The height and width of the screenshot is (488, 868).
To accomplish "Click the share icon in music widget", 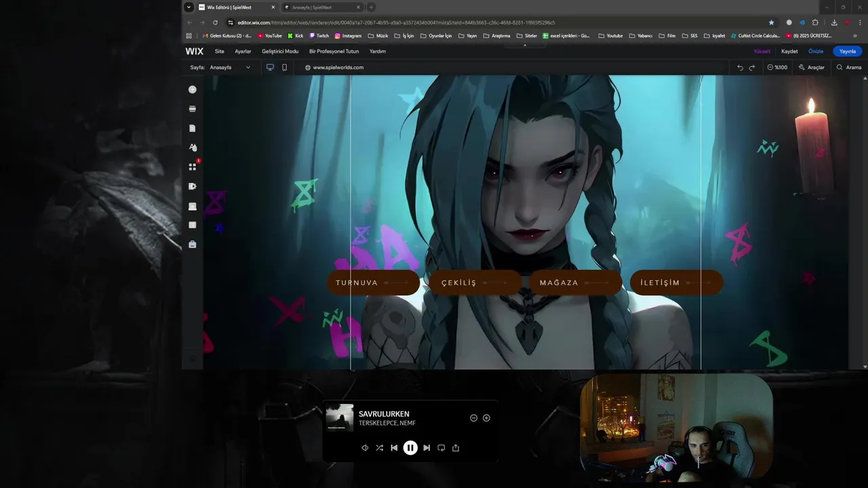I will coord(456,447).
